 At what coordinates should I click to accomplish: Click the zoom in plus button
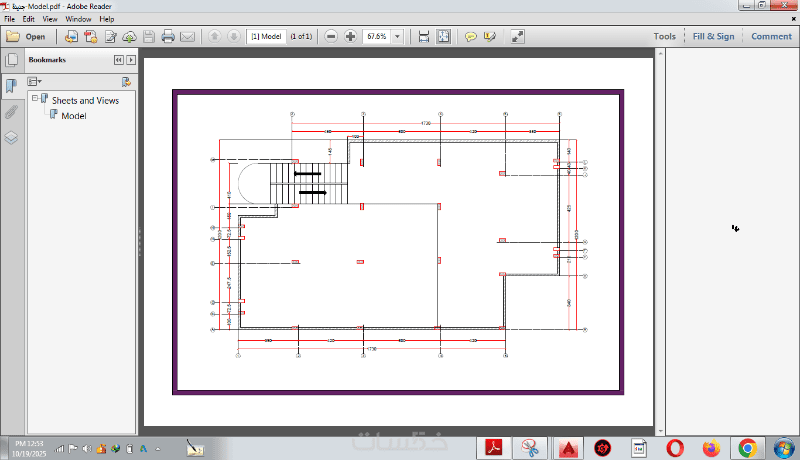tap(351, 36)
